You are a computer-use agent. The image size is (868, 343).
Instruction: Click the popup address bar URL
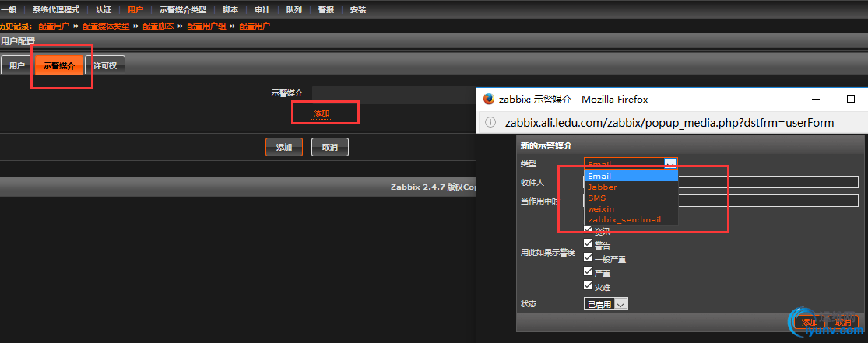[x=669, y=122]
